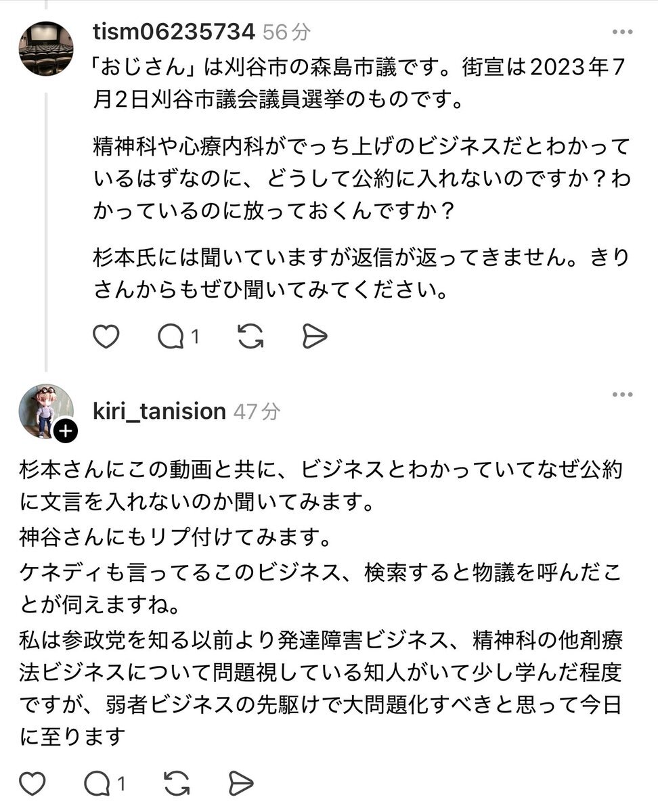Click the 47分 timestamp on second post
The height and width of the screenshot is (812, 658).
[257, 411]
